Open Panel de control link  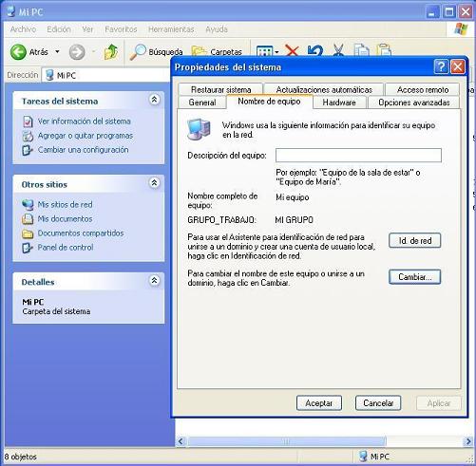pos(66,248)
